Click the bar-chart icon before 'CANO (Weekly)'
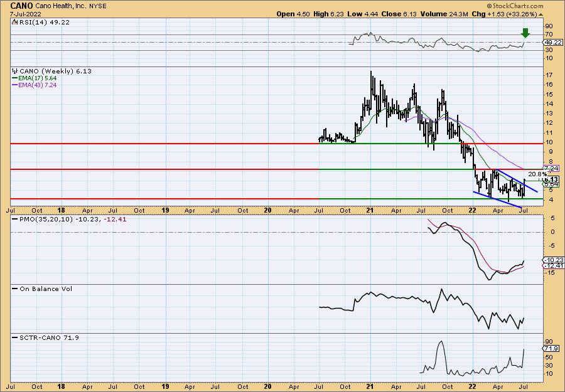The height and width of the screenshot is (392, 565). tap(15, 71)
